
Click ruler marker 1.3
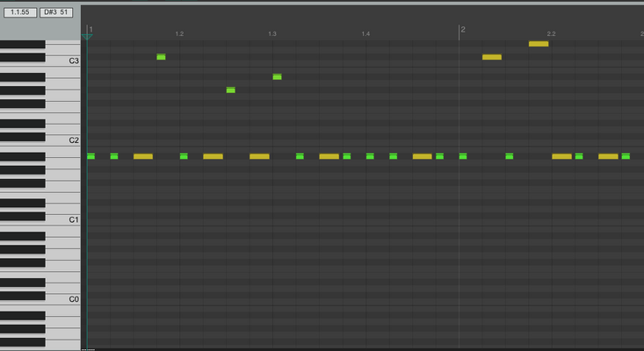tap(272, 33)
